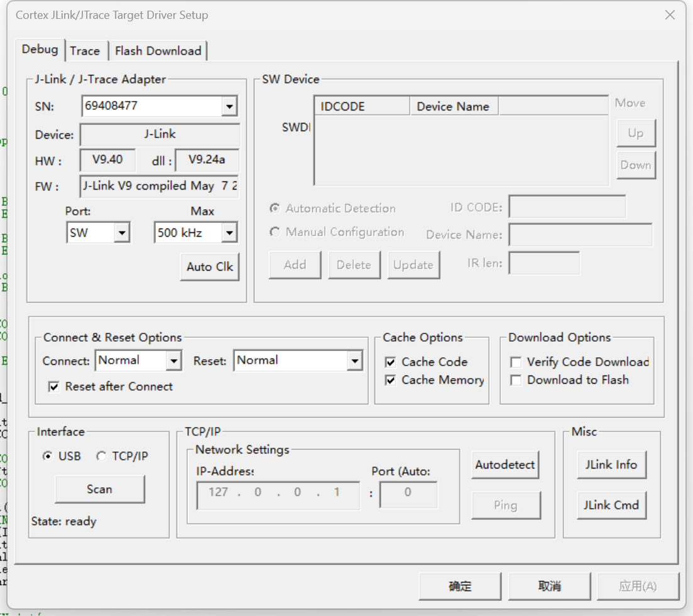The image size is (693, 616).
Task: Open the Connect mode dropdown
Action: pos(173,361)
